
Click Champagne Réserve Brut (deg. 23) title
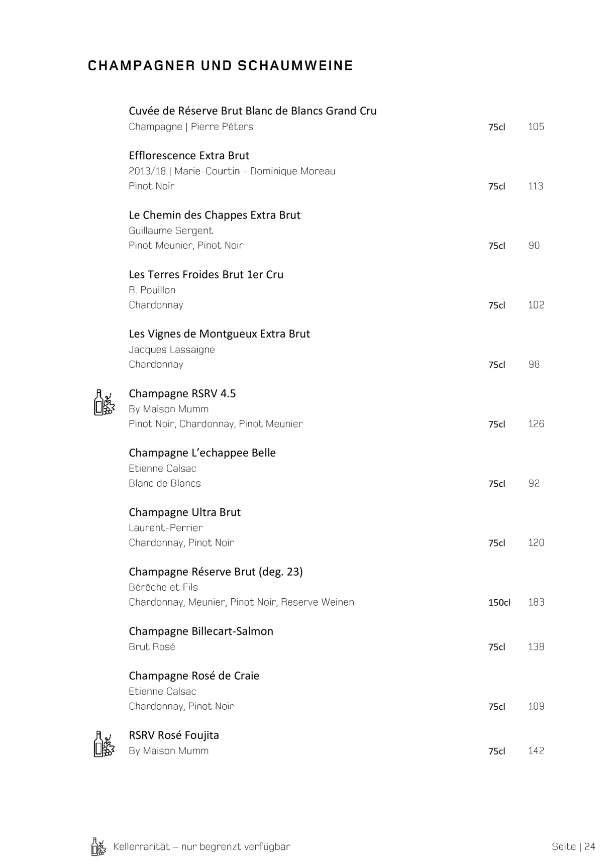pos(216,572)
